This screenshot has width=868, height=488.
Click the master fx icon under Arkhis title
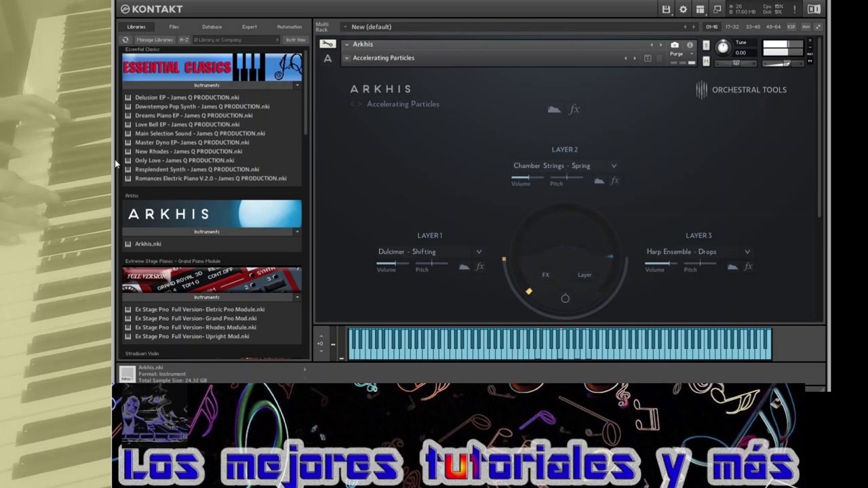[574, 109]
